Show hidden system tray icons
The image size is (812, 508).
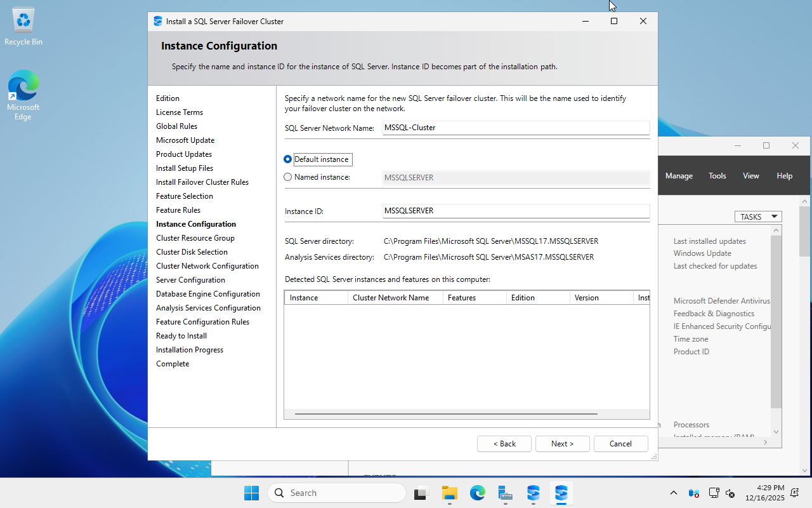pyautogui.click(x=673, y=493)
